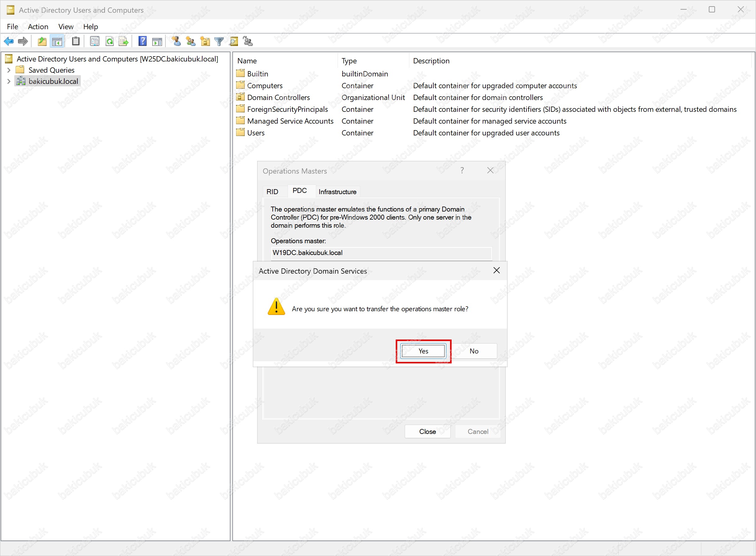
Task: Click the Find objects magnifier icon
Action: pos(234,41)
